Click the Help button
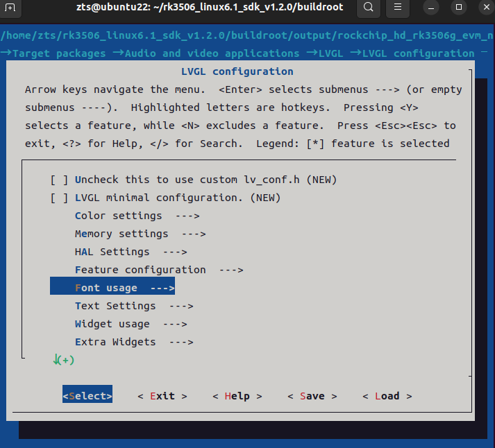 click(237, 396)
